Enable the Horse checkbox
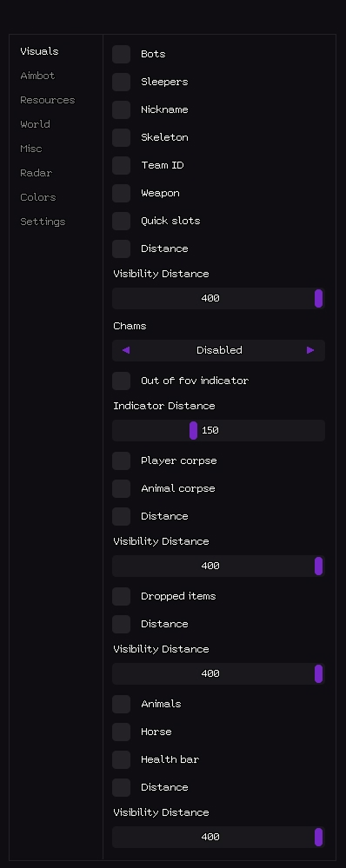 click(121, 732)
